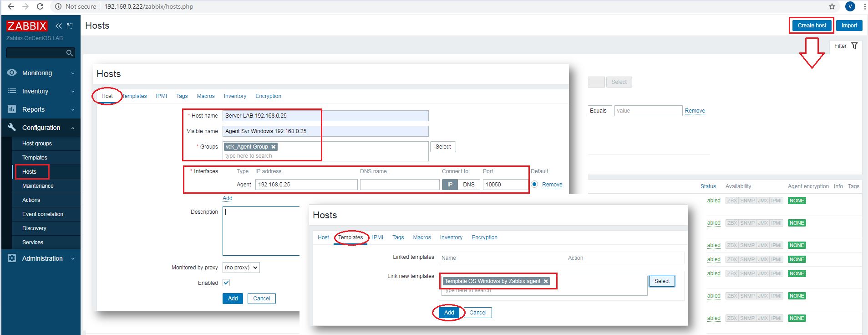Collapse the Configuration menu section
The image size is (868, 335).
(72, 128)
